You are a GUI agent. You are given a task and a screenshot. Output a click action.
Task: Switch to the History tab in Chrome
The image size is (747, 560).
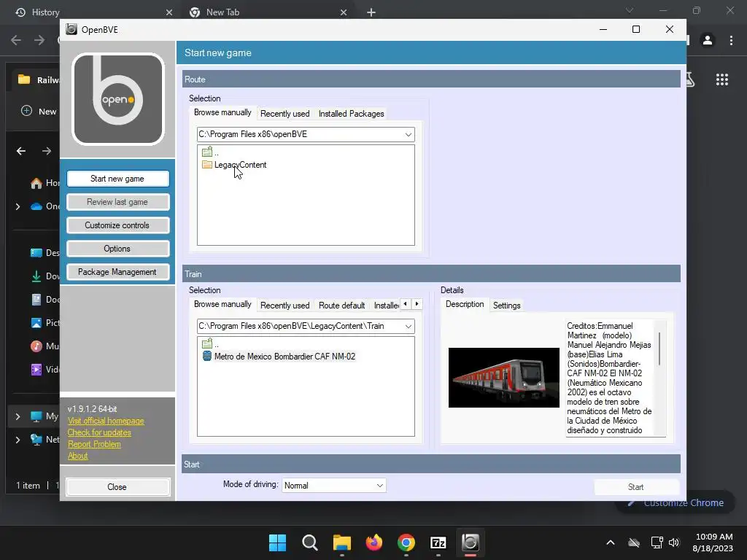pyautogui.click(x=94, y=12)
